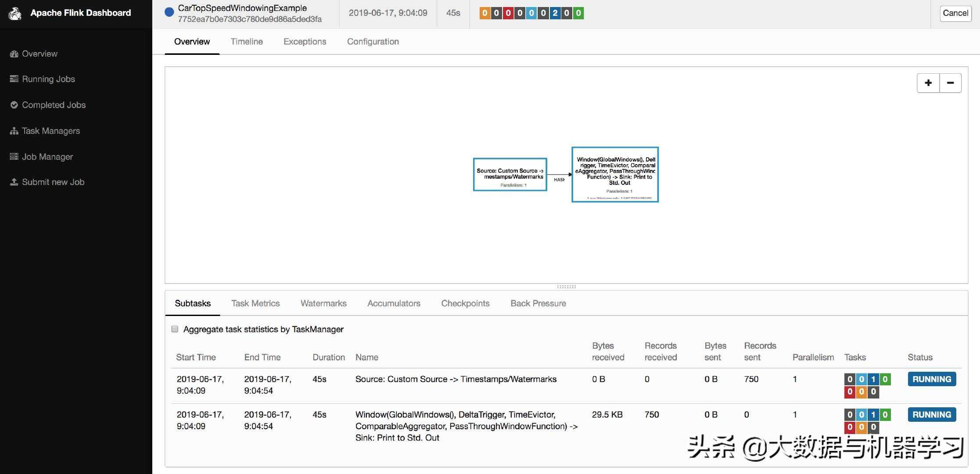
Task: Open the Exceptions tab
Action: click(305, 42)
